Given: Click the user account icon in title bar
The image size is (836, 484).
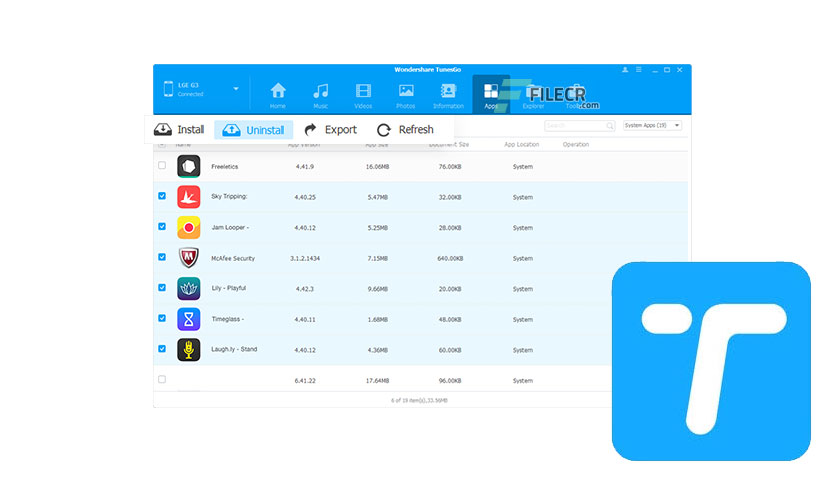Looking at the screenshot, I should pos(625,70).
